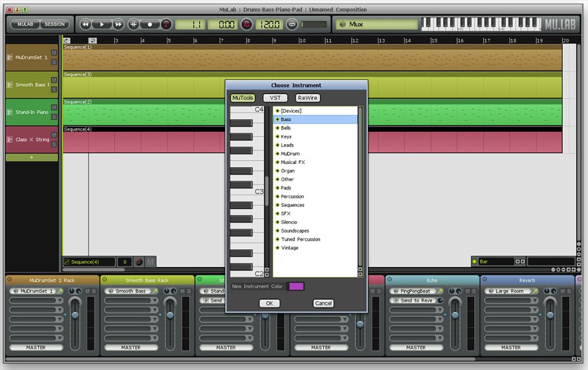Solo the Reverb rack

pos(569,291)
